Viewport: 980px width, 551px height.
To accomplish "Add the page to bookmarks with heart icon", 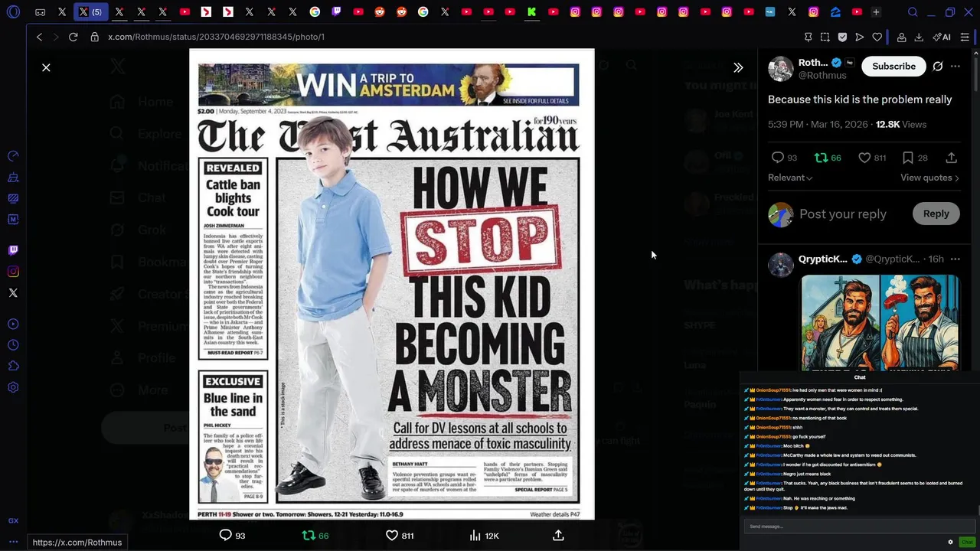I will [877, 37].
